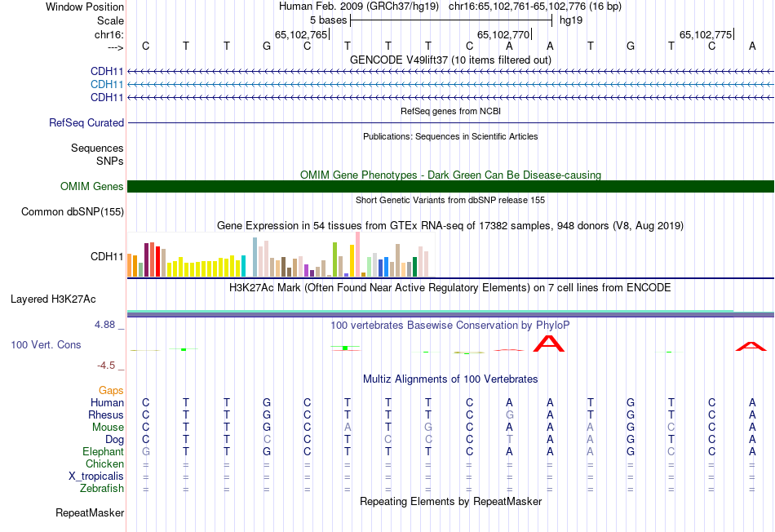The width and height of the screenshot is (775, 532).
Task: Click 100 vertebrates Basewise Conservation by PhyloP title
Action: [x=450, y=326]
